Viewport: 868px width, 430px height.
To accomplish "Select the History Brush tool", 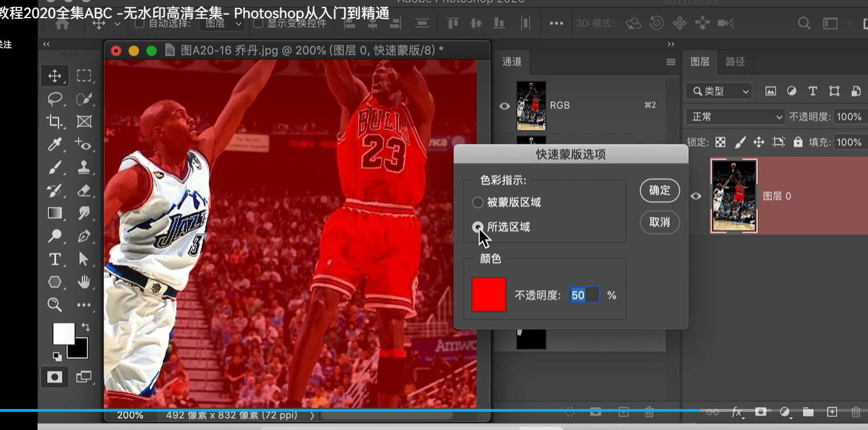I will [x=55, y=190].
